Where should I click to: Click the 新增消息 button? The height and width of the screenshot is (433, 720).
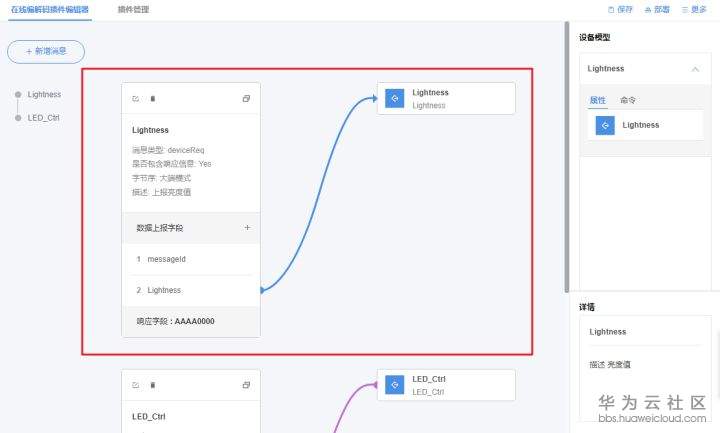46,51
